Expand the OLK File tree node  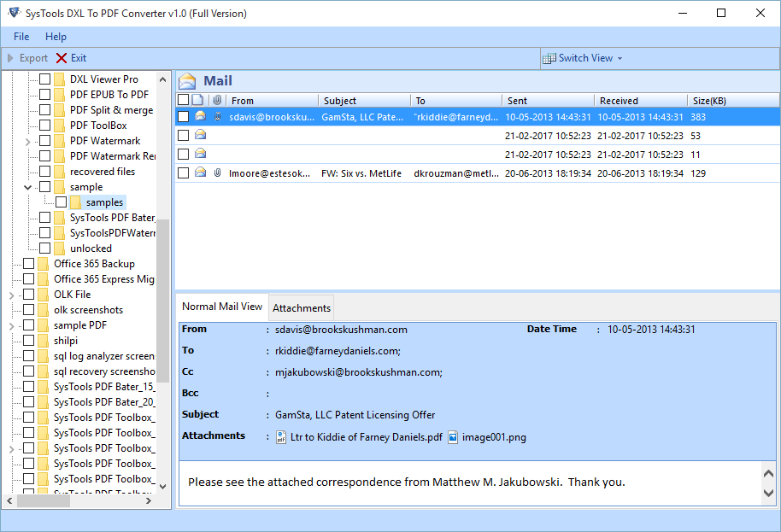click(x=10, y=294)
